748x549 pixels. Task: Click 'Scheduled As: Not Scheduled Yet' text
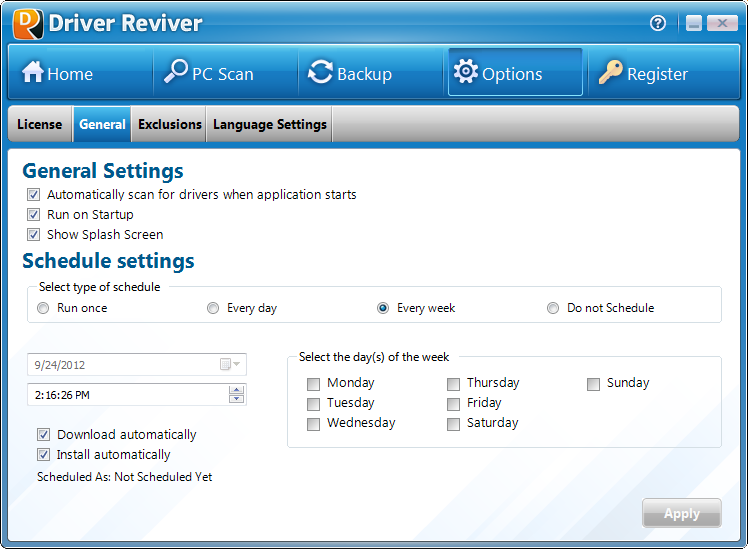click(x=125, y=477)
